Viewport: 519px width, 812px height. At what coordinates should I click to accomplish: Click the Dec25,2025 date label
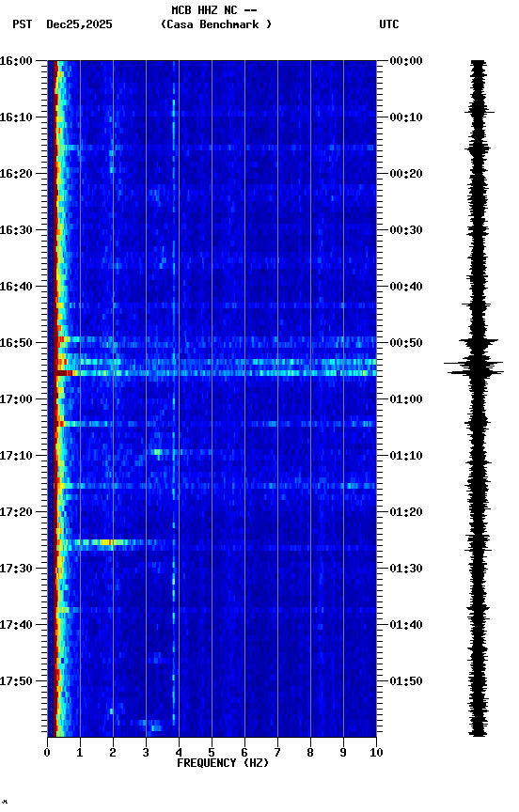pyautogui.click(x=79, y=24)
